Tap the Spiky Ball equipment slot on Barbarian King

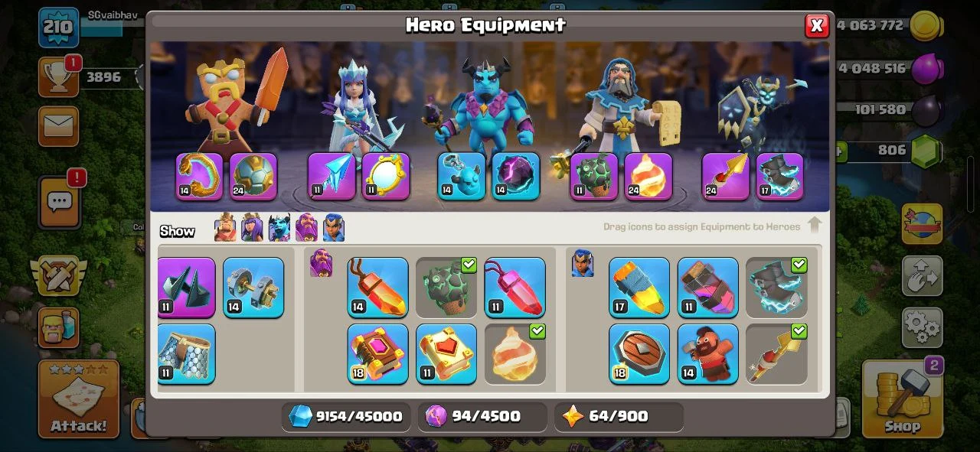click(x=253, y=176)
